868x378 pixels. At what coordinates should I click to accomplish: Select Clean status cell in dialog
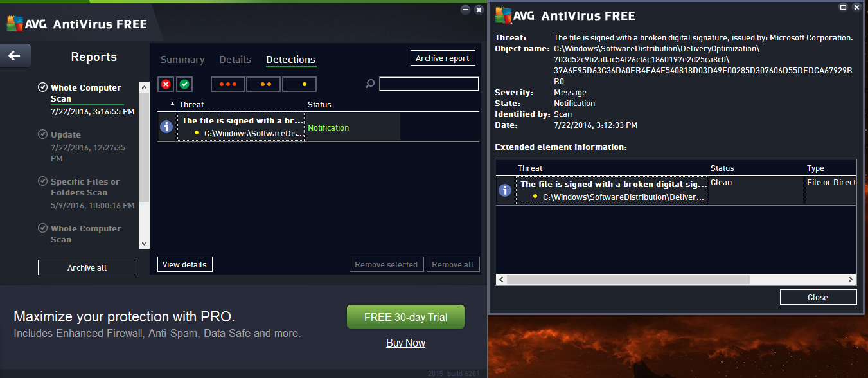point(756,190)
